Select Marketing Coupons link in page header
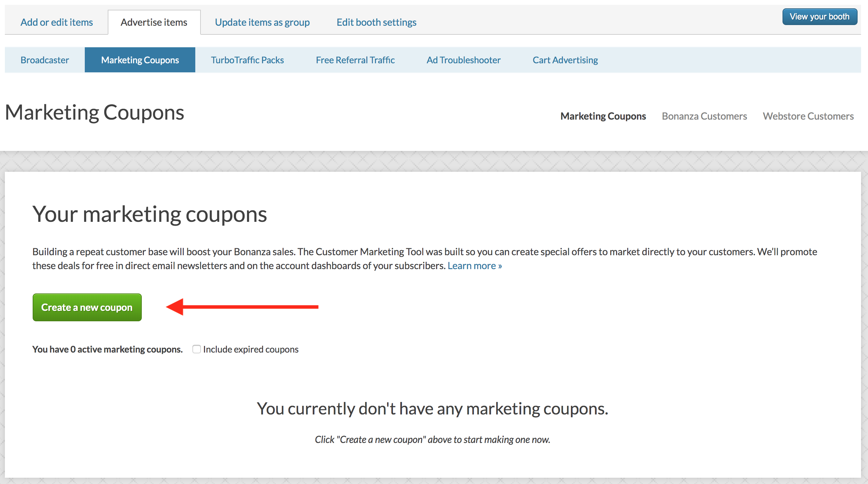This screenshot has width=868, height=484. [x=603, y=116]
